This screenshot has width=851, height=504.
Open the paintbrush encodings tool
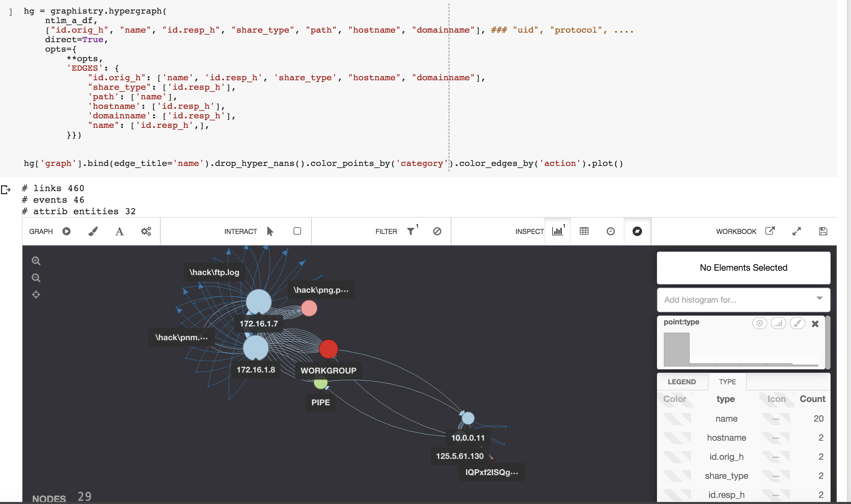click(x=93, y=231)
